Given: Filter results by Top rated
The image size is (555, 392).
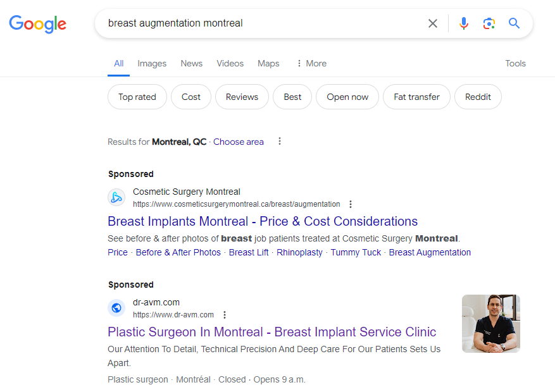Looking at the screenshot, I should coord(137,97).
